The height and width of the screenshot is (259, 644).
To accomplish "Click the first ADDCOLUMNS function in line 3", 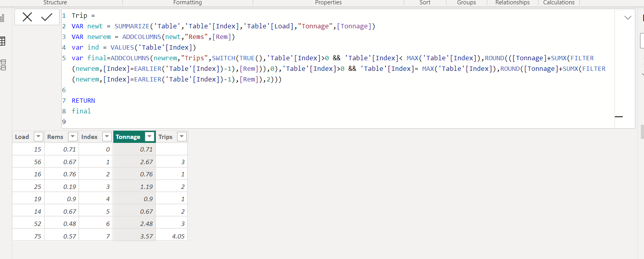I will pos(142,37).
